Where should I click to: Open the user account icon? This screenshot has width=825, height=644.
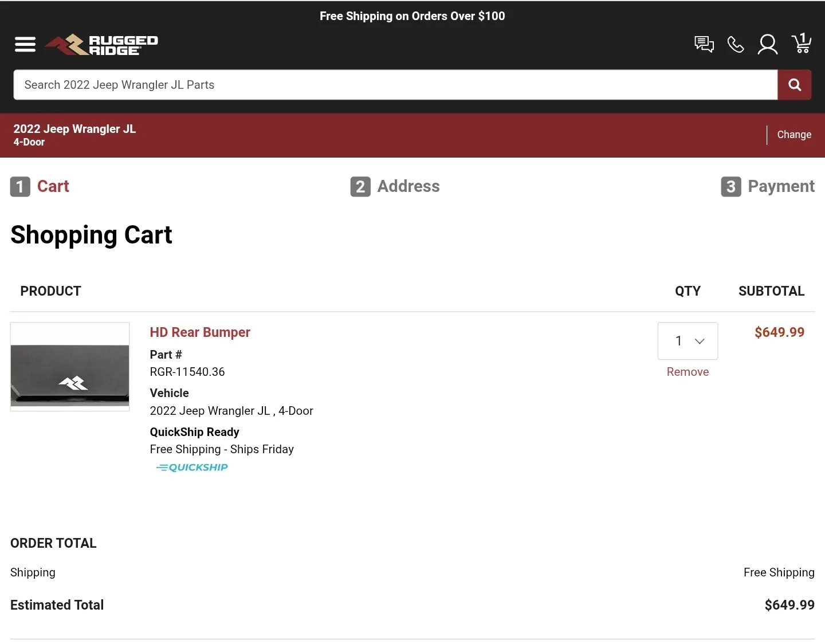coord(768,44)
